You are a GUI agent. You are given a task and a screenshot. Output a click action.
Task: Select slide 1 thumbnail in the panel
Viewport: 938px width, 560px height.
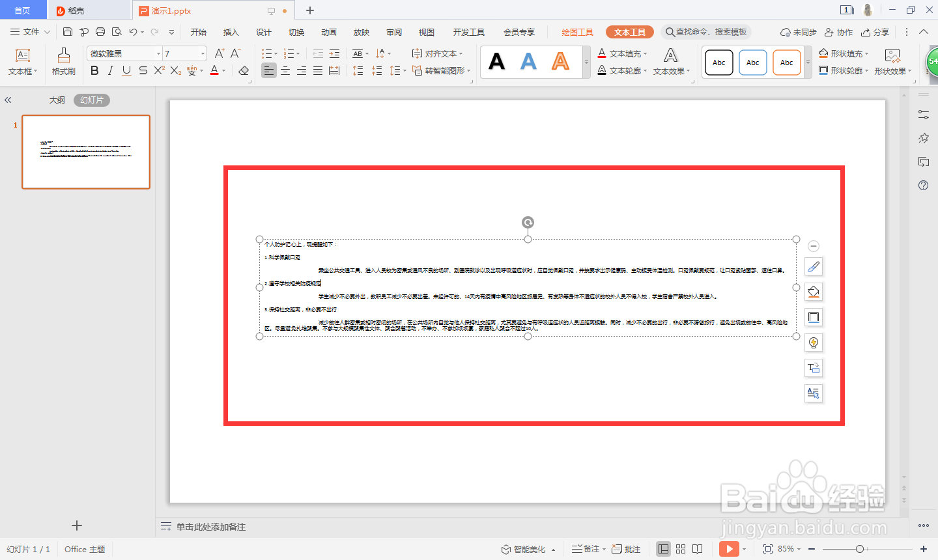coord(85,152)
